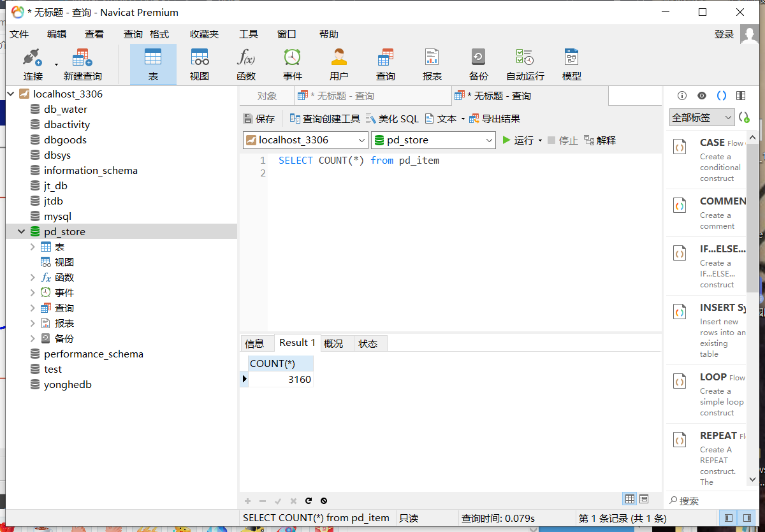Click 美化 SQL beautify button
This screenshot has height=532, width=765.
[x=392, y=119]
